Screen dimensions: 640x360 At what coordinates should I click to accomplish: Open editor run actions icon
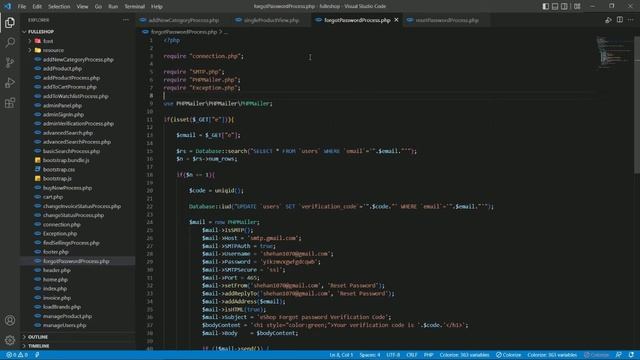[608, 20]
